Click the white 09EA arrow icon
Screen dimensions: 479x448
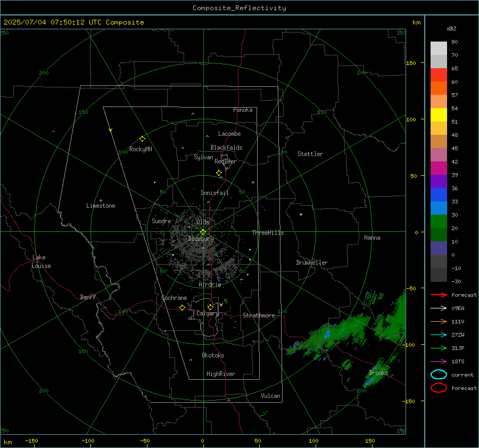[439, 308]
